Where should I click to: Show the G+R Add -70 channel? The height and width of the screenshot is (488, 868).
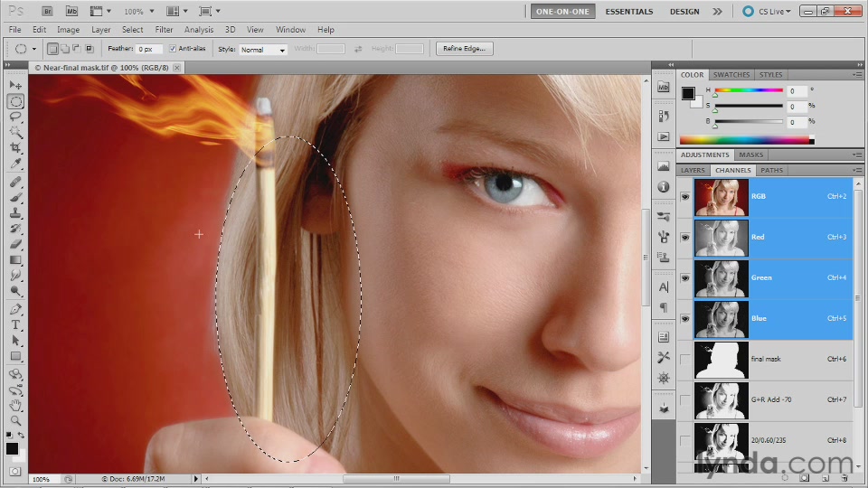pos(684,399)
